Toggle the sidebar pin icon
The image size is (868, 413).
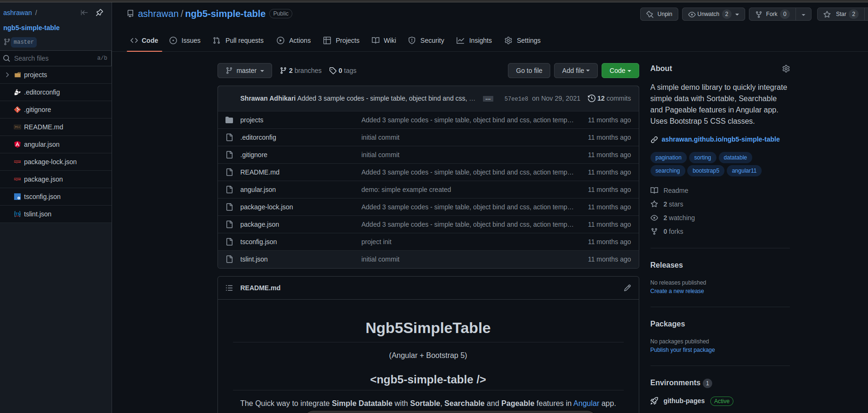pyautogui.click(x=99, y=13)
